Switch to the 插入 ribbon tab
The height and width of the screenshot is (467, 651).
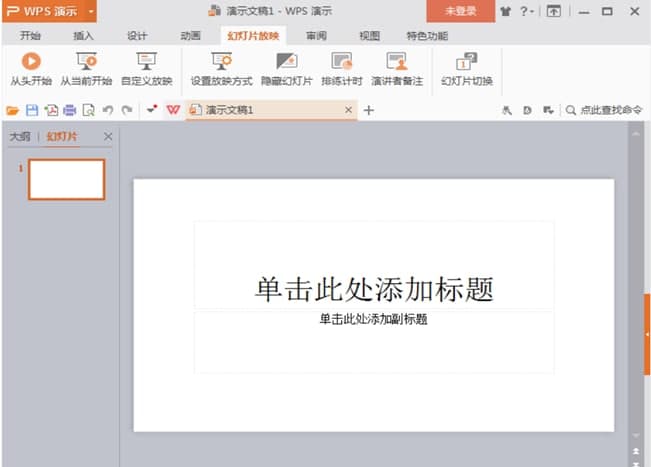(x=84, y=35)
